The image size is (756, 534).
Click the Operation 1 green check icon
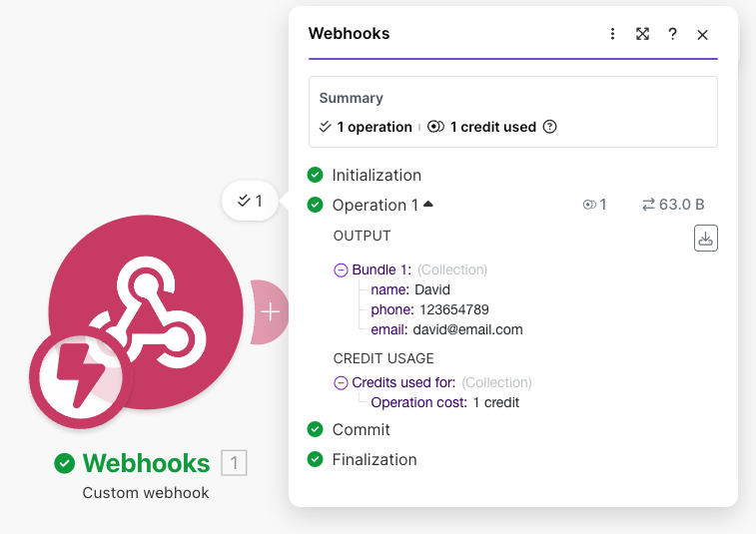tap(316, 205)
